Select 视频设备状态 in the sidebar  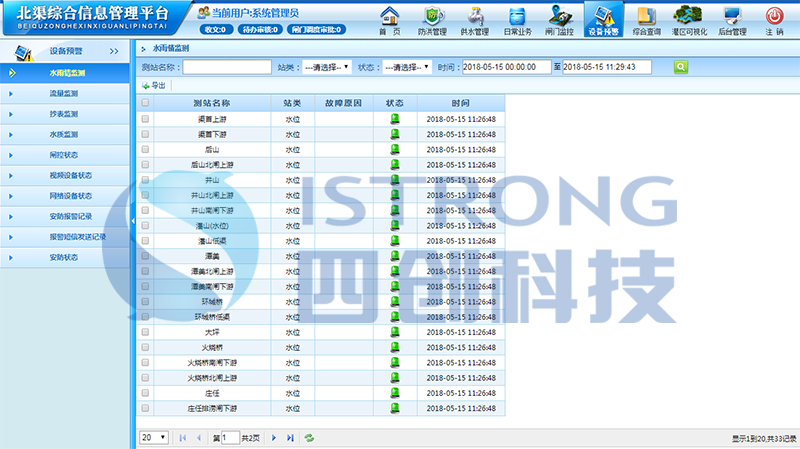click(70, 175)
